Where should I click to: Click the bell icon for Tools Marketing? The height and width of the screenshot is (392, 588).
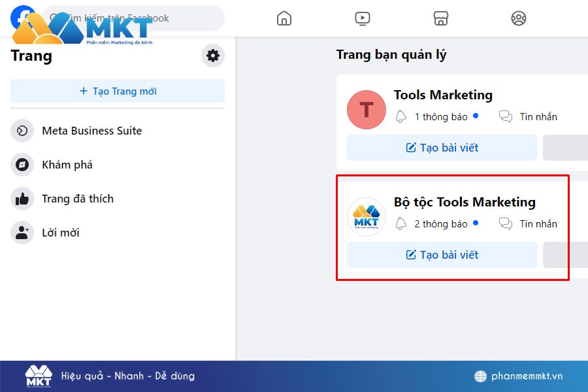(x=401, y=117)
